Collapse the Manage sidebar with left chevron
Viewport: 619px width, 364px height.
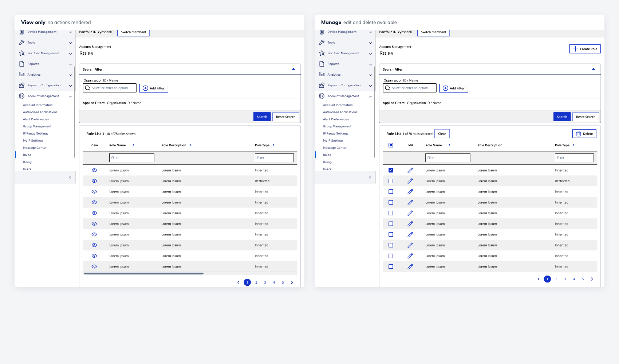tap(370, 177)
